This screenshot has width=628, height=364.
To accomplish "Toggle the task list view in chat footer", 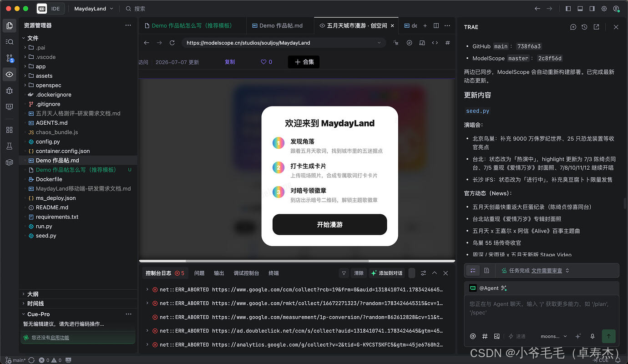I will [473, 270].
